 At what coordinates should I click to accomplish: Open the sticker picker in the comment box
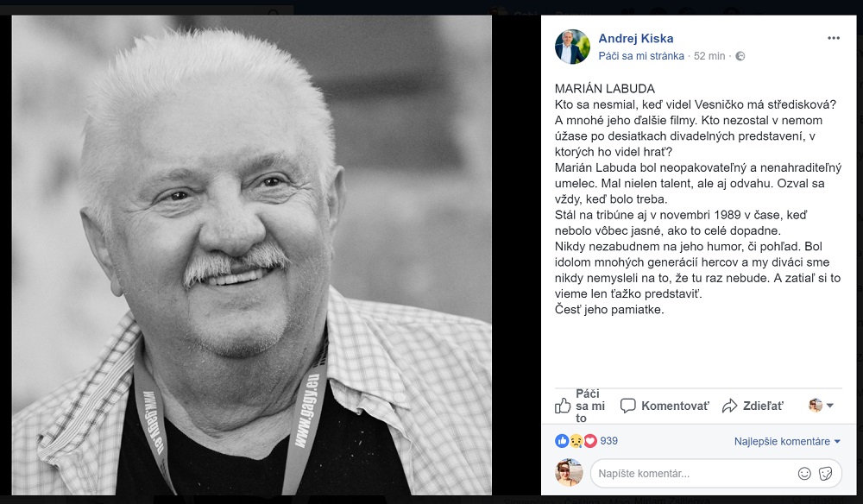point(826,473)
